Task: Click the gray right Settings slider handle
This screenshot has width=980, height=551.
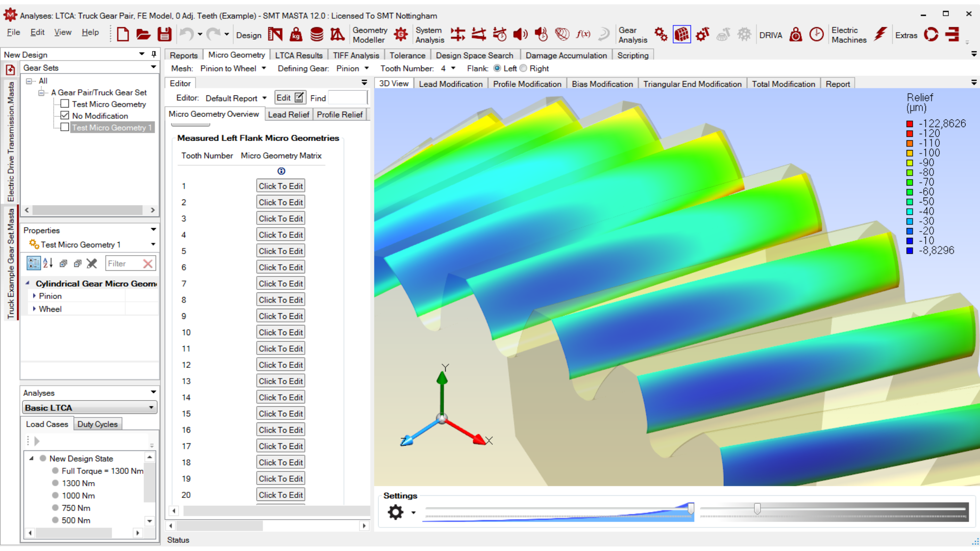Action: click(757, 509)
